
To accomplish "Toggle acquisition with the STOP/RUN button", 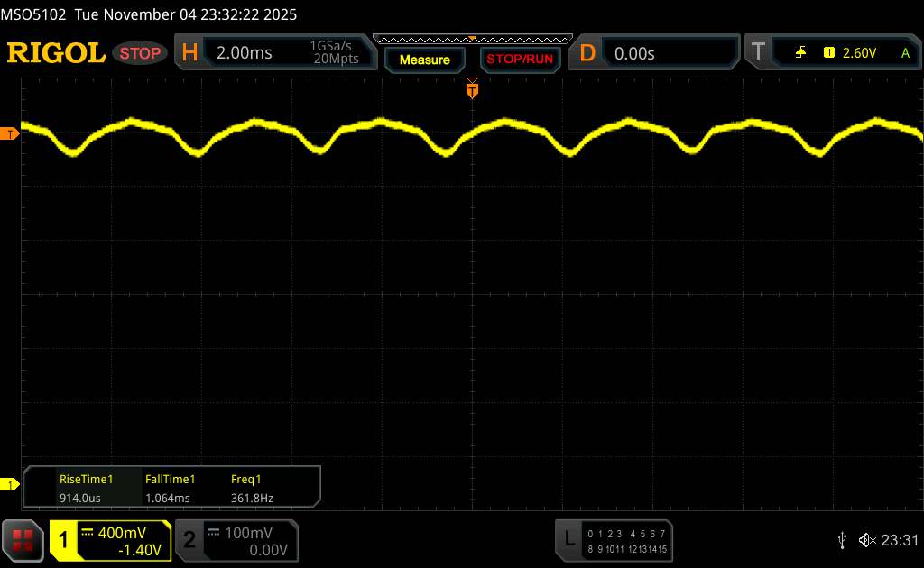I will 518,60.
